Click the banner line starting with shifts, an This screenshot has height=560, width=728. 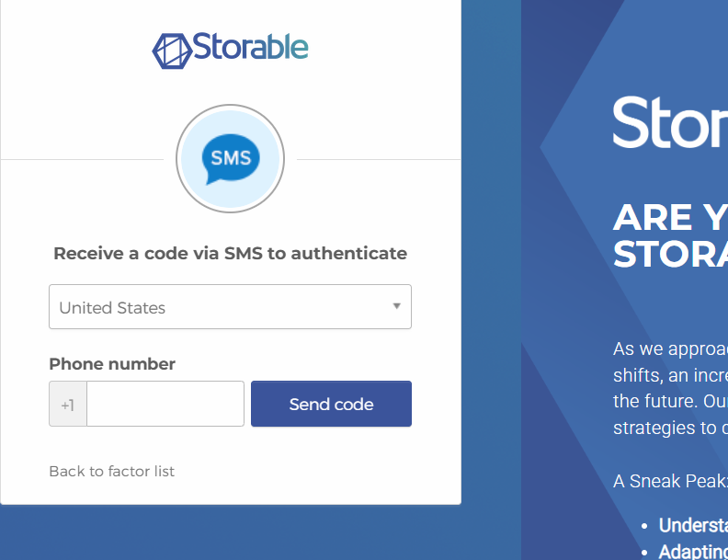[x=670, y=375]
